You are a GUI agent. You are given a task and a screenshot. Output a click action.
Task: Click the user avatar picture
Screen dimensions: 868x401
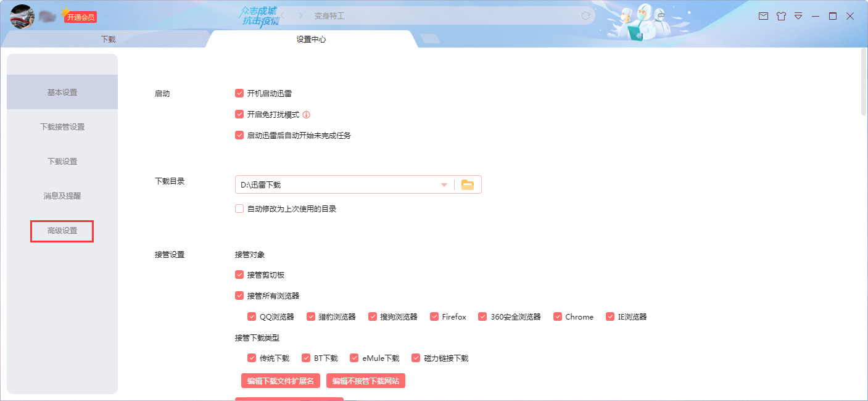pyautogui.click(x=21, y=16)
